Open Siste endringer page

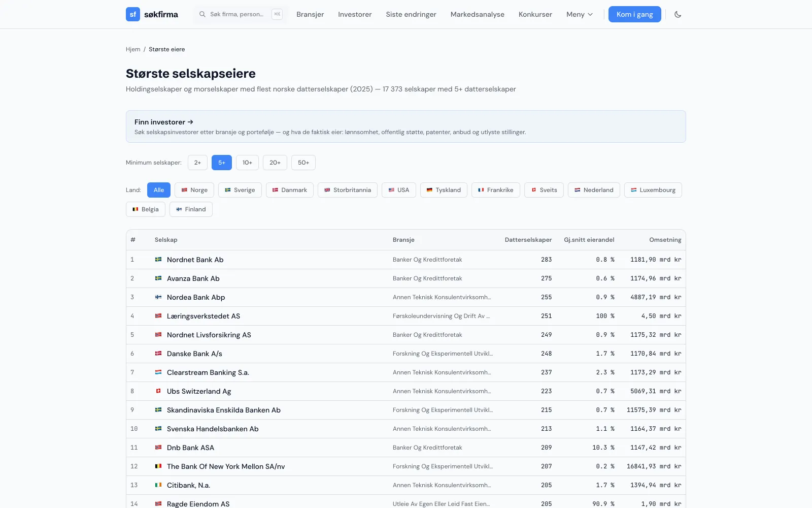[x=411, y=14]
